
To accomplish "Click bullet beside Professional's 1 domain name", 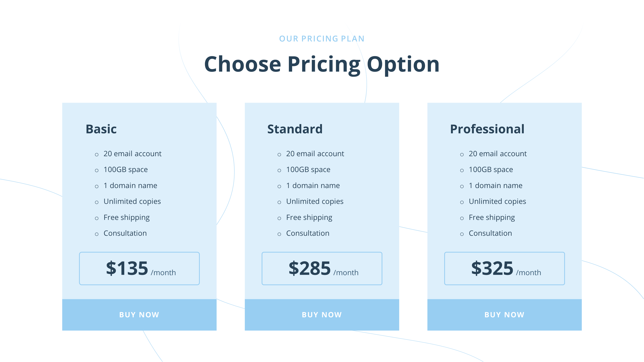I will (462, 186).
